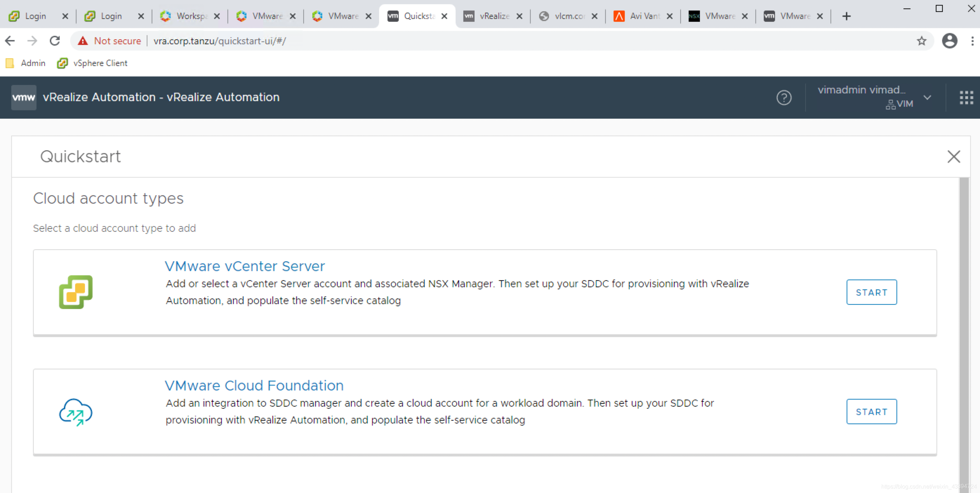980x493 pixels.
Task: Open the VMware services grid icon
Action: pyautogui.click(x=966, y=98)
